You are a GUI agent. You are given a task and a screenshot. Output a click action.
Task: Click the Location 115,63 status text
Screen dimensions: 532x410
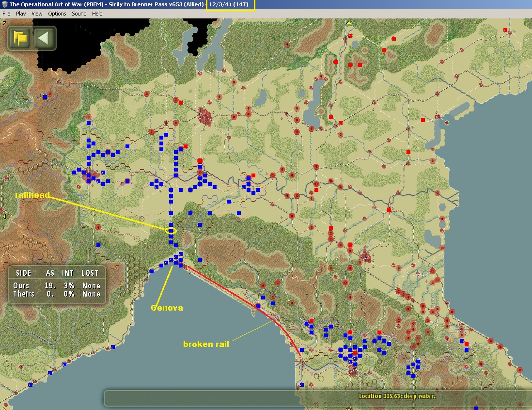[x=397, y=396]
